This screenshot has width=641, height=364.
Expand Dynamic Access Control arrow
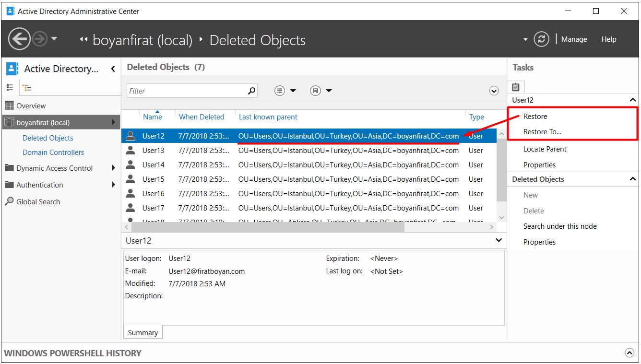tap(114, 168)
